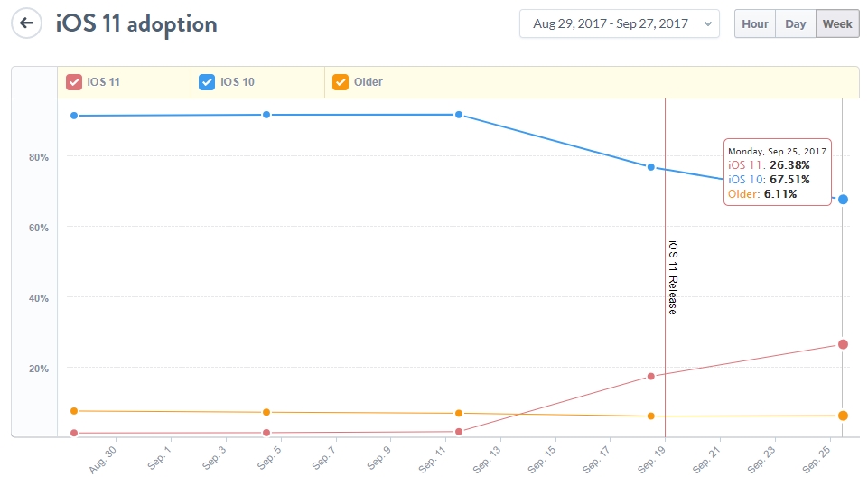Image resolution: width=868 pixels, height=477 pixels.
Task: Click iOS 11 data point at Sep. 25
Action: coord(843,344)
